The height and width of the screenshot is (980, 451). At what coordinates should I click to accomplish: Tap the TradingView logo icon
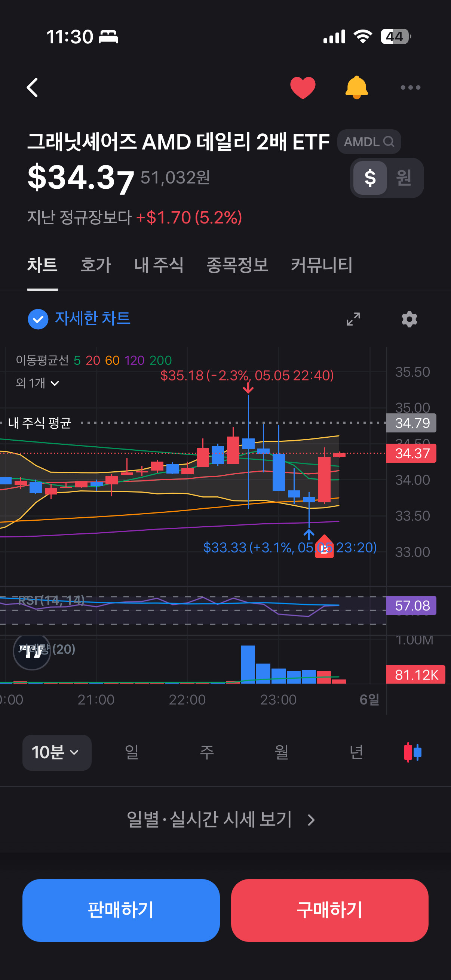32,652
